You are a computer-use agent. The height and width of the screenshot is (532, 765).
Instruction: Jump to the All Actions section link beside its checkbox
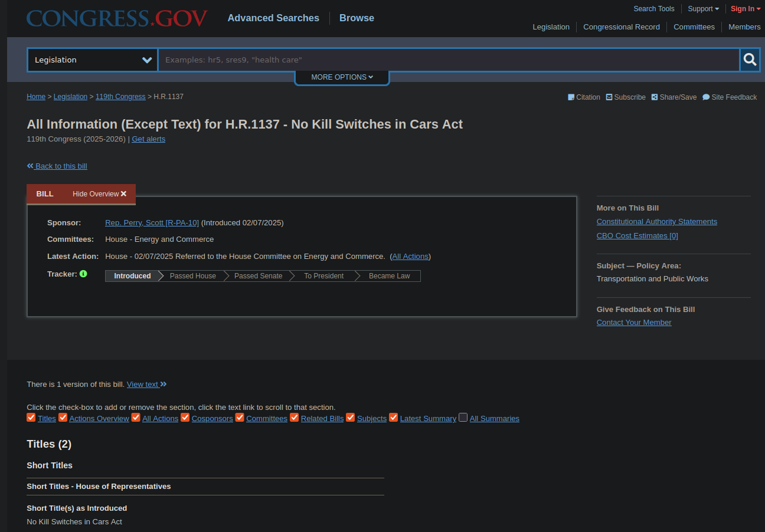coord(160,419)
